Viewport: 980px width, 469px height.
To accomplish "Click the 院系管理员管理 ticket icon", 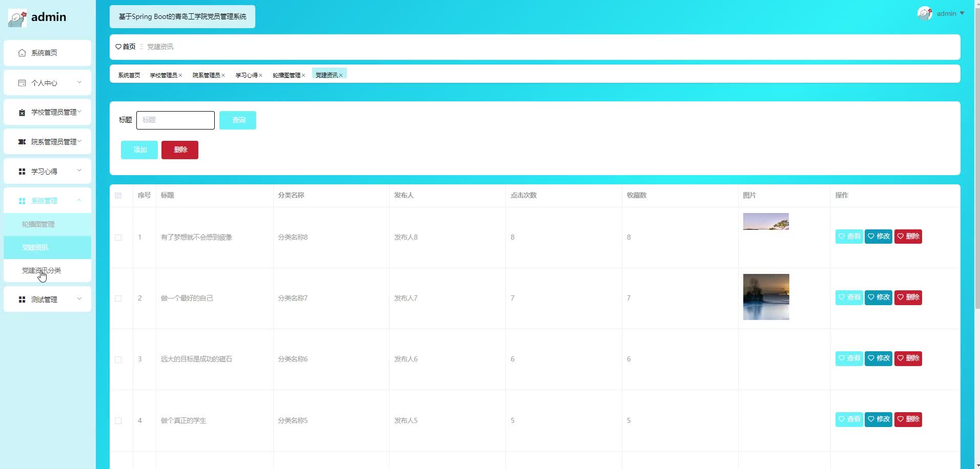I will pos(22,142).
